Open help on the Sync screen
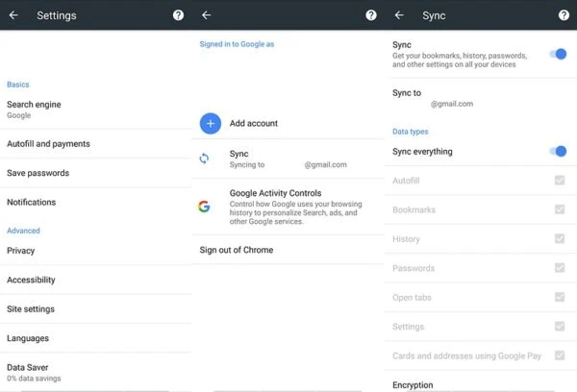 point(564,15)
